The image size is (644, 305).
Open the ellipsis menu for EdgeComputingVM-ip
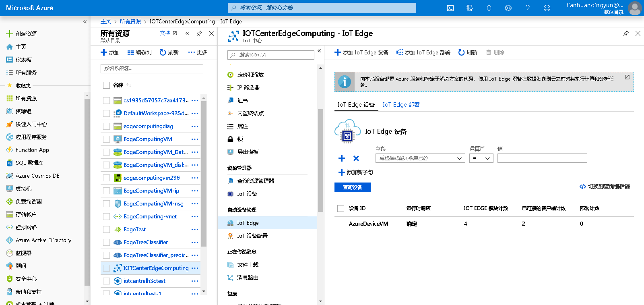coord(195,191)
